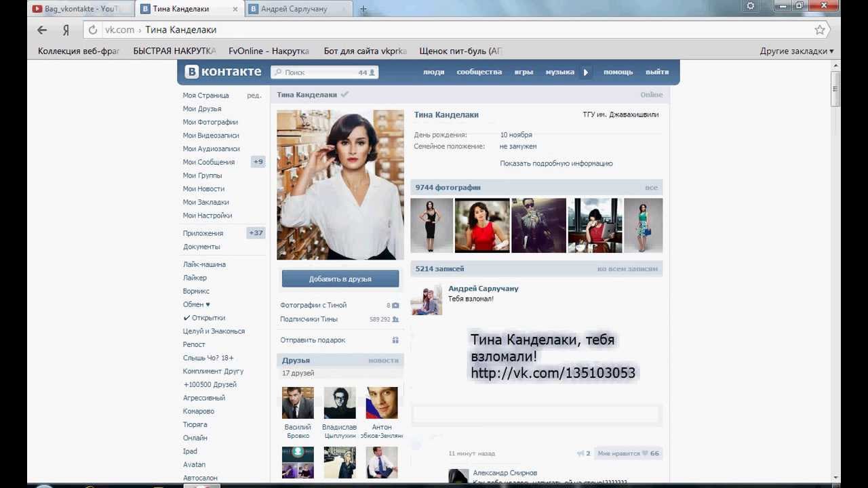Open Мои Фотографии in sidebar
This screenshot has width=868, height=488.
click(x=210, y=122)
